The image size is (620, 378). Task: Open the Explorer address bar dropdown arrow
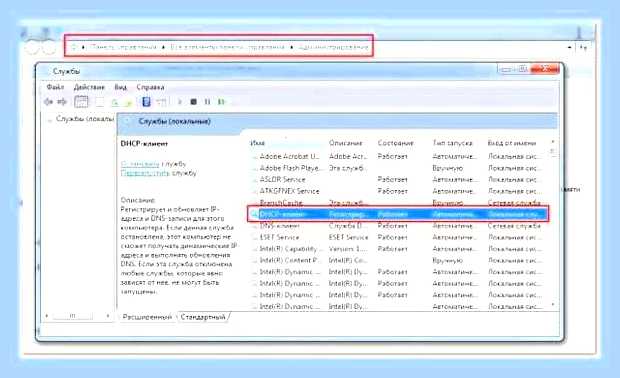click(x=569, y=47)
